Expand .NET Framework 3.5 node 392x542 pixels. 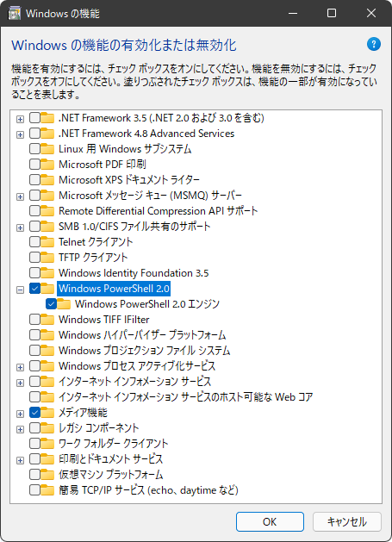pos(20,119)
